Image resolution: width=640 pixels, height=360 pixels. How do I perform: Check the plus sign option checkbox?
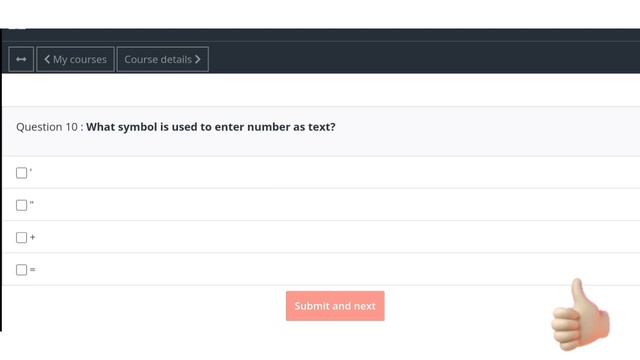click(x=22, y=238)
